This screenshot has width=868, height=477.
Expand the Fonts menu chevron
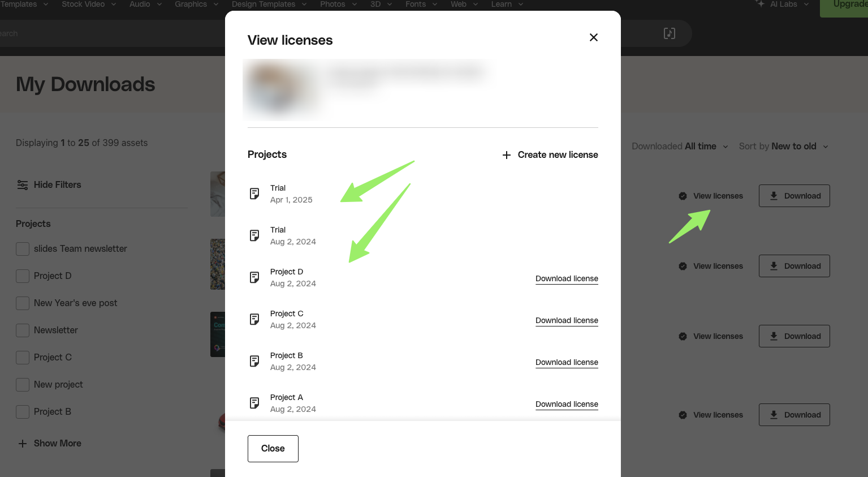pyautogui.click(x=435, y=5)
